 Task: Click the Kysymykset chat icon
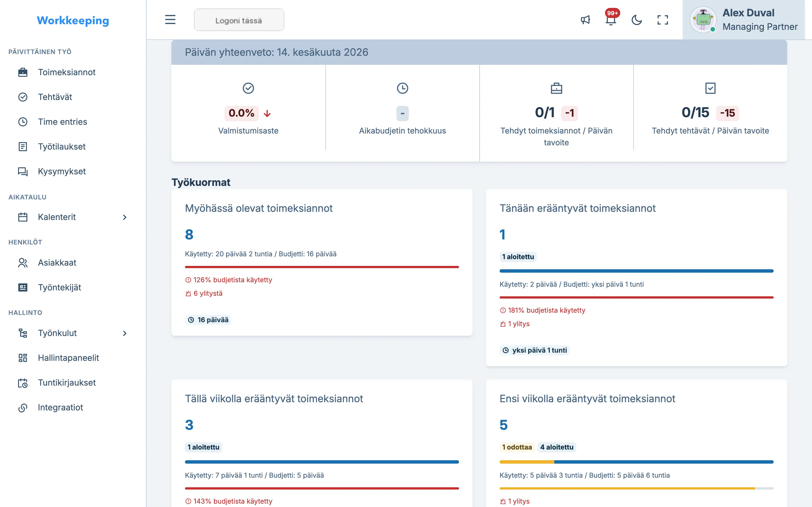tap(23, 171)
